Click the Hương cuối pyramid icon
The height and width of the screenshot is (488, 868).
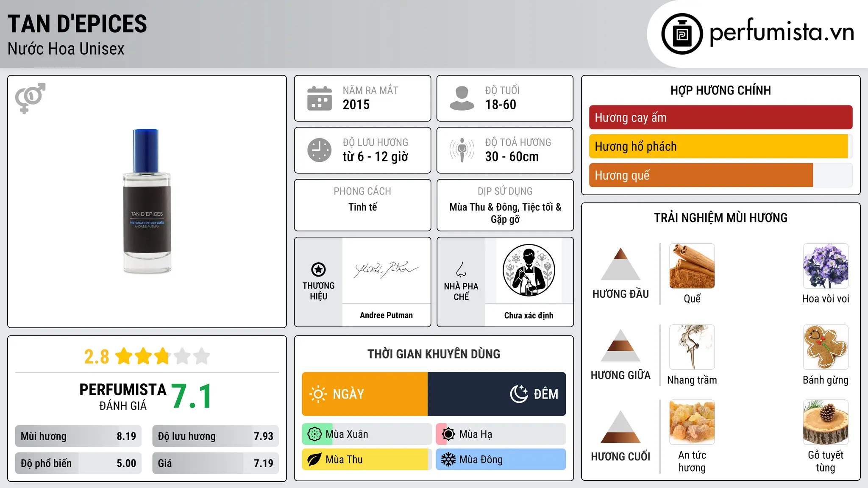pos(620,427)
